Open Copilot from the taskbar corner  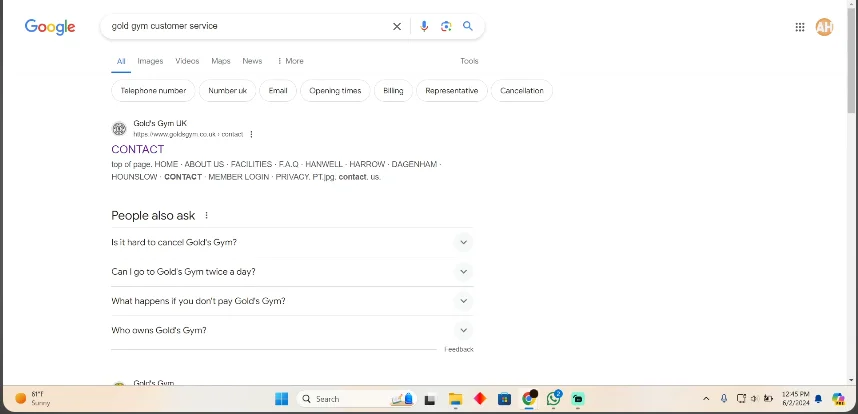[838, 399]
